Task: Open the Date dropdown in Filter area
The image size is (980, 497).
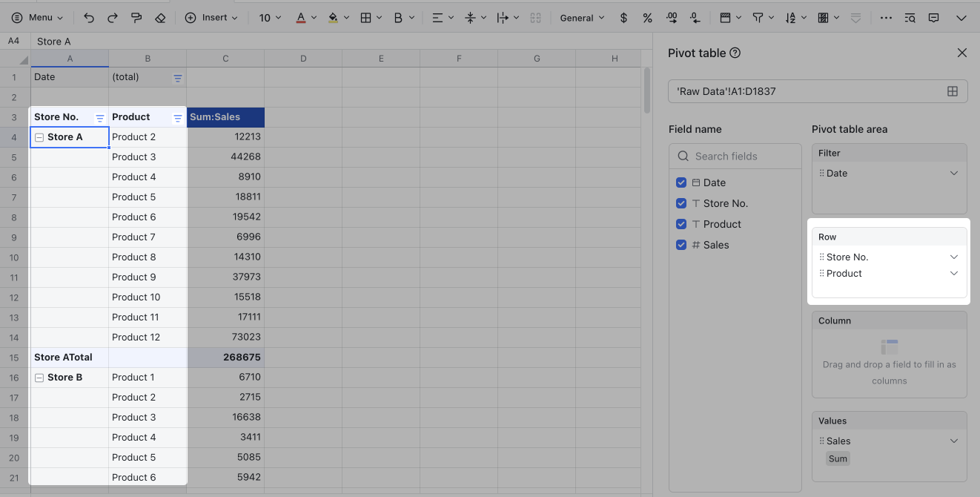Action: [954, 173]
